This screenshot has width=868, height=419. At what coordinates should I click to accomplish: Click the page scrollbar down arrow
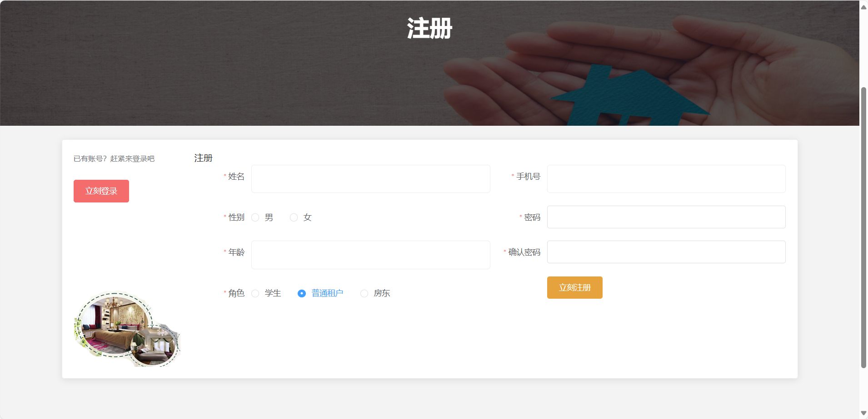click(x=863, y=413)
